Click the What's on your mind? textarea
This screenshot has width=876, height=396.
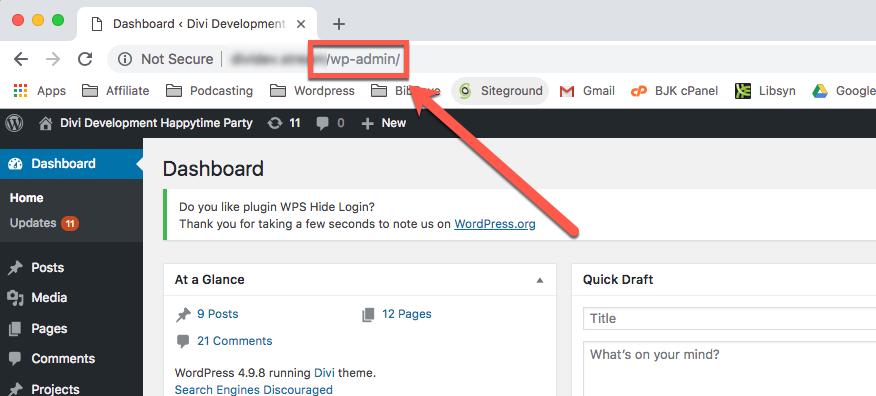(730, 369)
